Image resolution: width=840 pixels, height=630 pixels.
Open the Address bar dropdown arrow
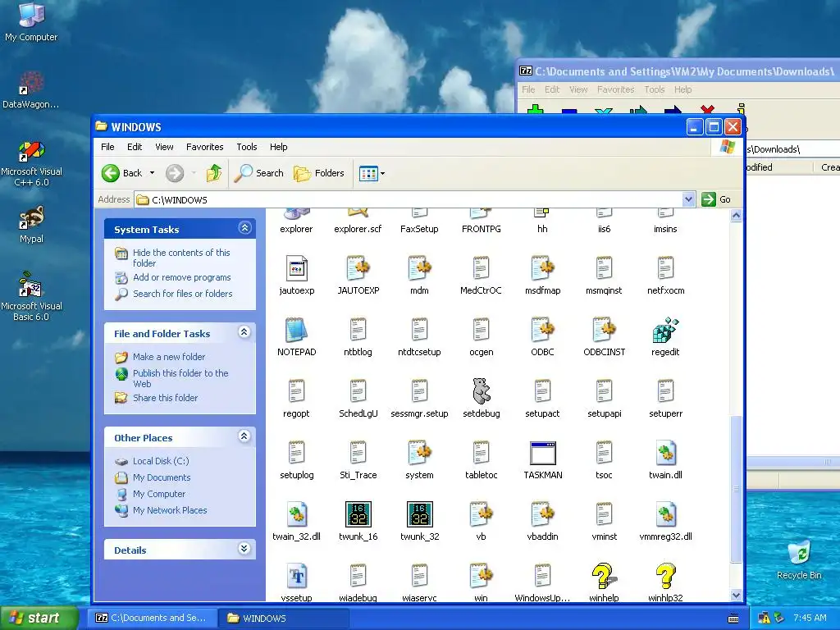688,199
